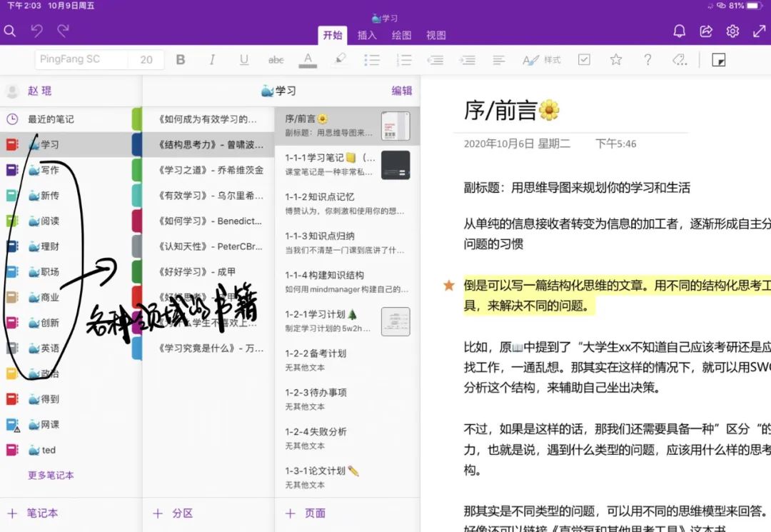Open OneNote settings gear

[x=732, y=31]
